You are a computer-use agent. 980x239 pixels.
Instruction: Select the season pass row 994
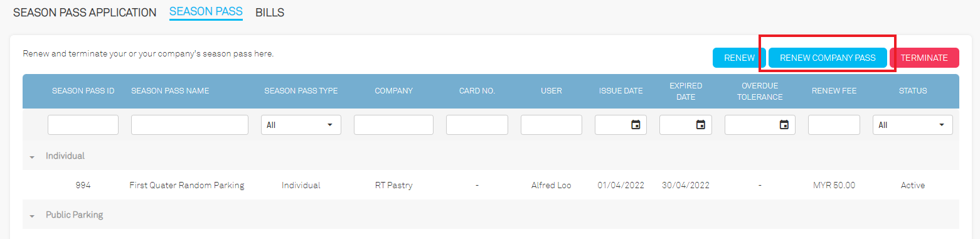pyautogui.click(x=491, y=185)
